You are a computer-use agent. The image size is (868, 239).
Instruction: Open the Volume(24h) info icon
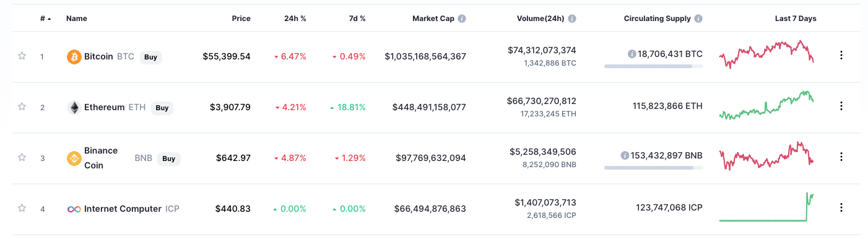(572, 19)
